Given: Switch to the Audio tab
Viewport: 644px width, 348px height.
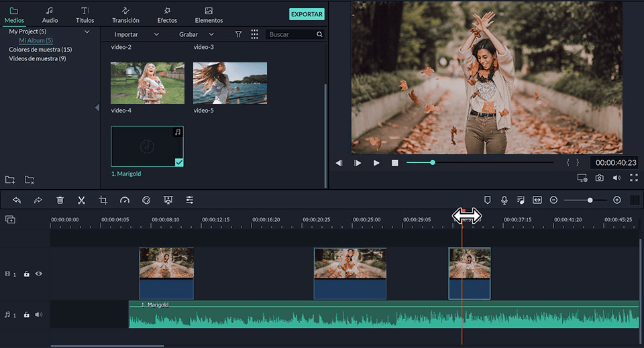Looking at the screenshot, I should (x=50, y=15).
